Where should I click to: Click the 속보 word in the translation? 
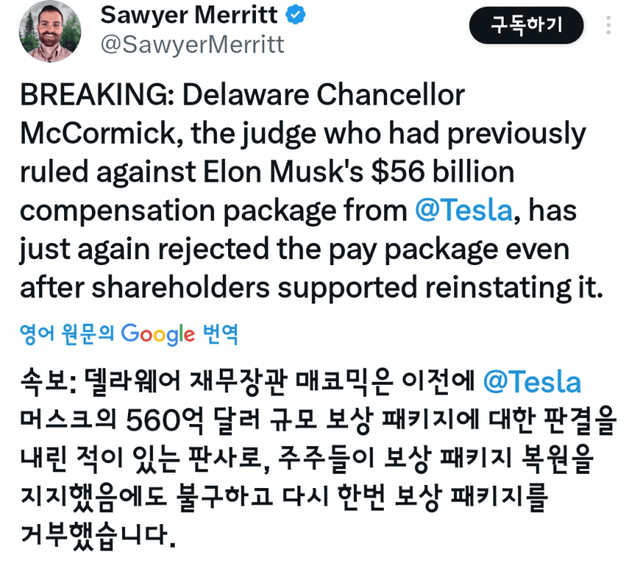(x=44, y=383)
